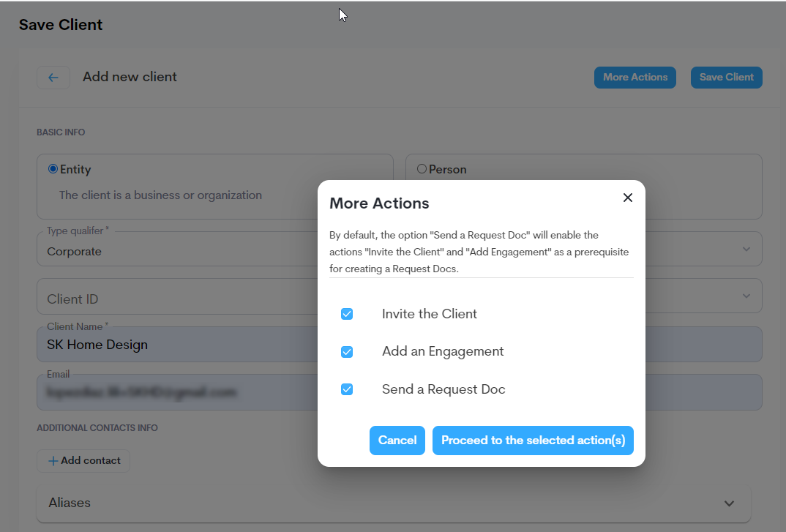This screenshot has width=786, height=532.
Task: Click the back arrow beside Add new client
Action: [x=53, y=78]
